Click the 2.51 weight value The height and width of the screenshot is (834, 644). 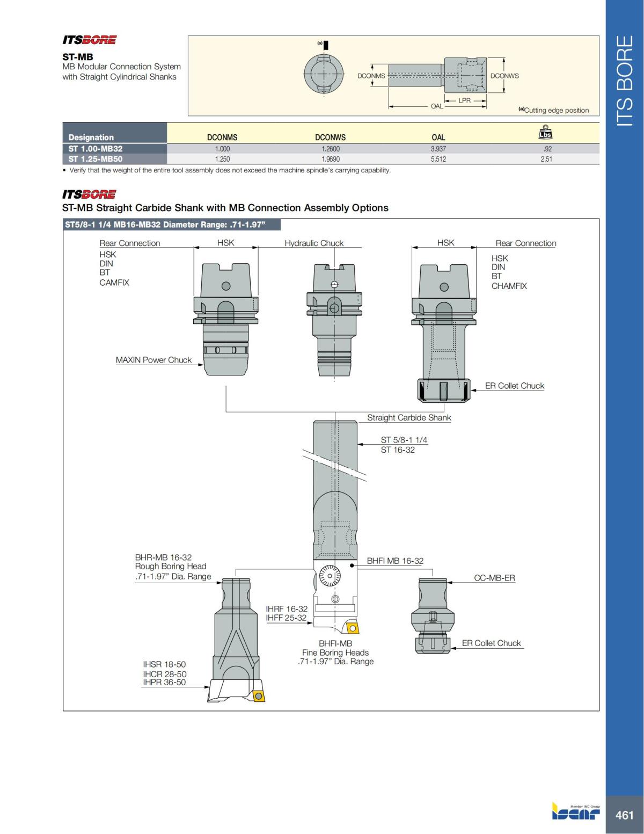click(x=546, y=159)
